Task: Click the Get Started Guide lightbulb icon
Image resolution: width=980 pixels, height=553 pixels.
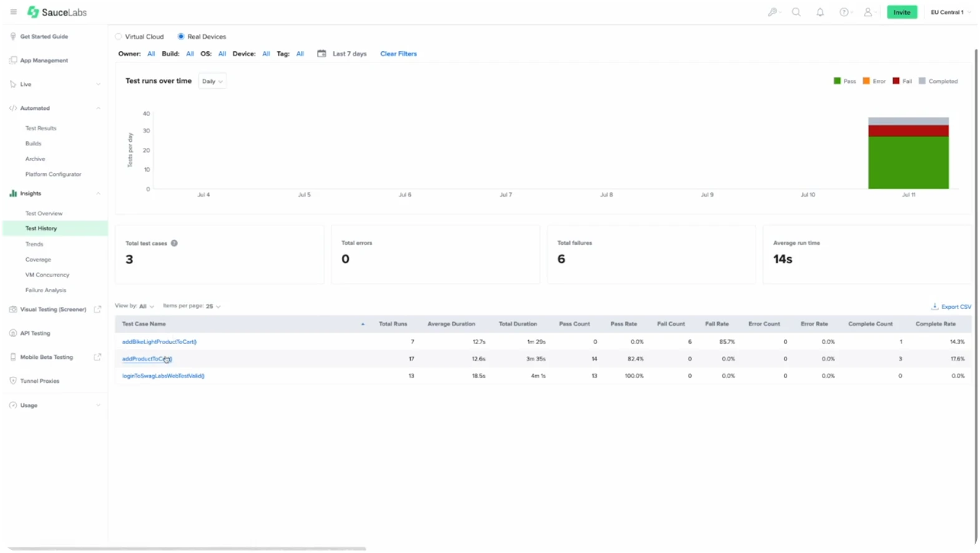Action: click(x=13, y=36)
